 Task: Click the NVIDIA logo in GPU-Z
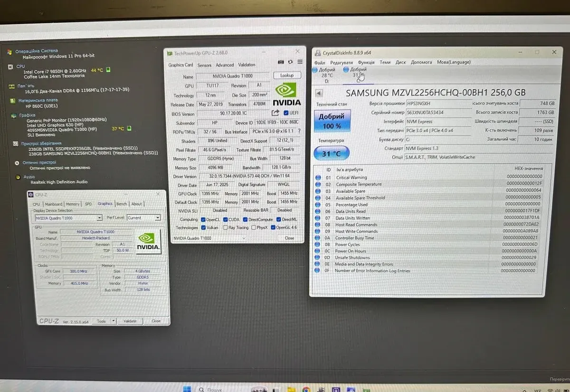[286, 94]
